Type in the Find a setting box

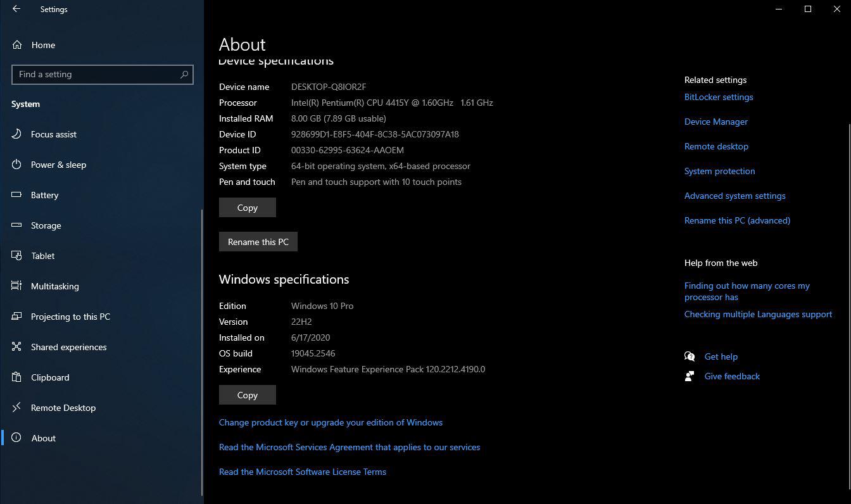95,74
